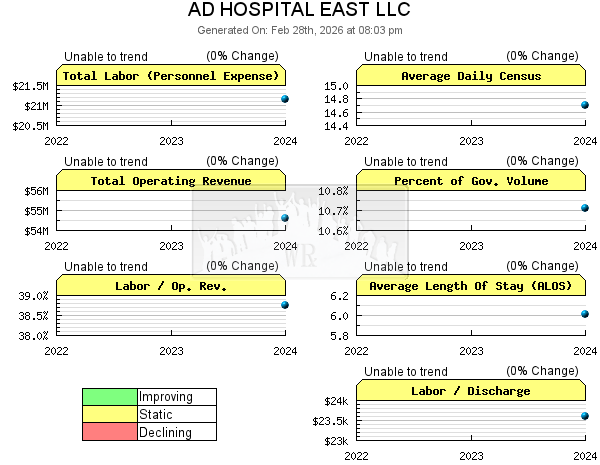Click the Declining label in the legend
Image resolution: width=600 pixels, height=465 pixels.
click(165, 433)
